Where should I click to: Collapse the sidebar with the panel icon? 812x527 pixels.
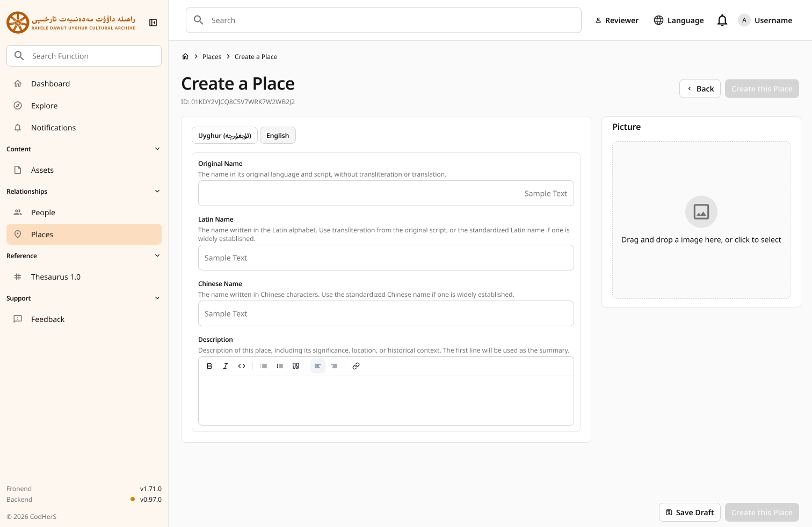coord(153,22)
